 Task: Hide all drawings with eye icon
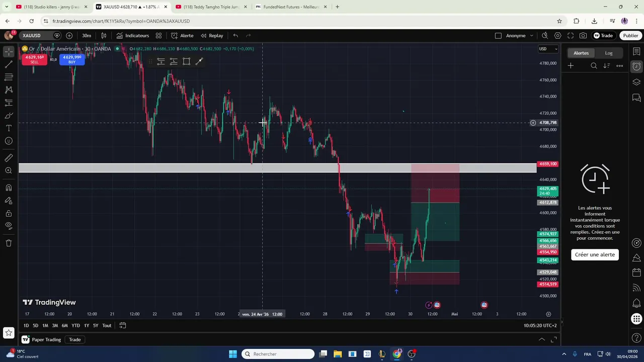9,226
